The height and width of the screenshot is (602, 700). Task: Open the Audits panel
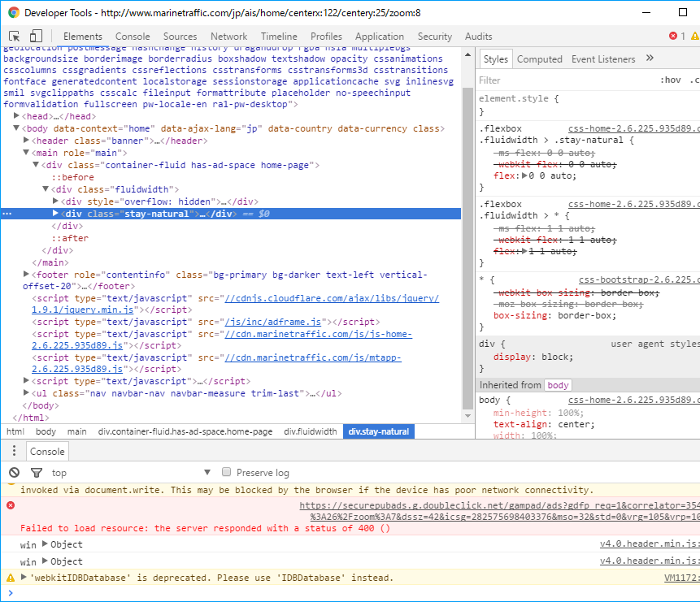coord(479,36)
